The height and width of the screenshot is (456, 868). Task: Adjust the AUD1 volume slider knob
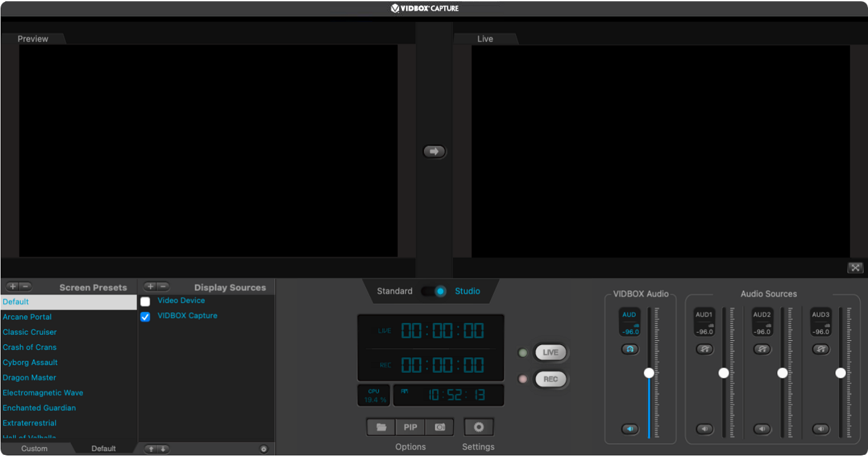point(724,373)
